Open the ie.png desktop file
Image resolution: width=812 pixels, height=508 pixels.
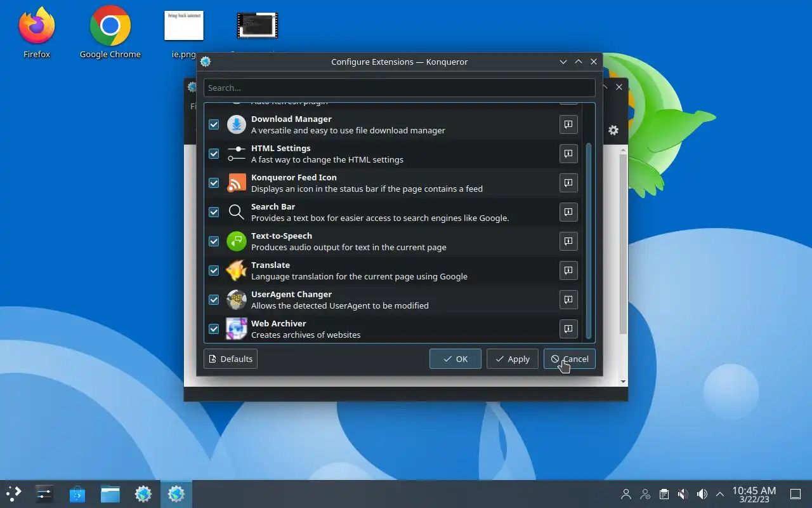pos(184,33)
